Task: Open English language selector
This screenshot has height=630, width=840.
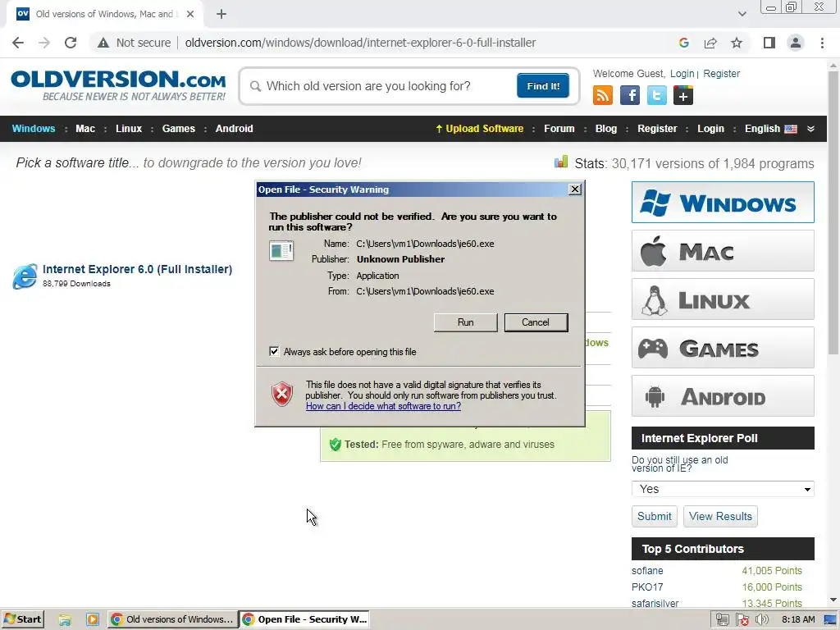Action: click(x=770, y=129)
